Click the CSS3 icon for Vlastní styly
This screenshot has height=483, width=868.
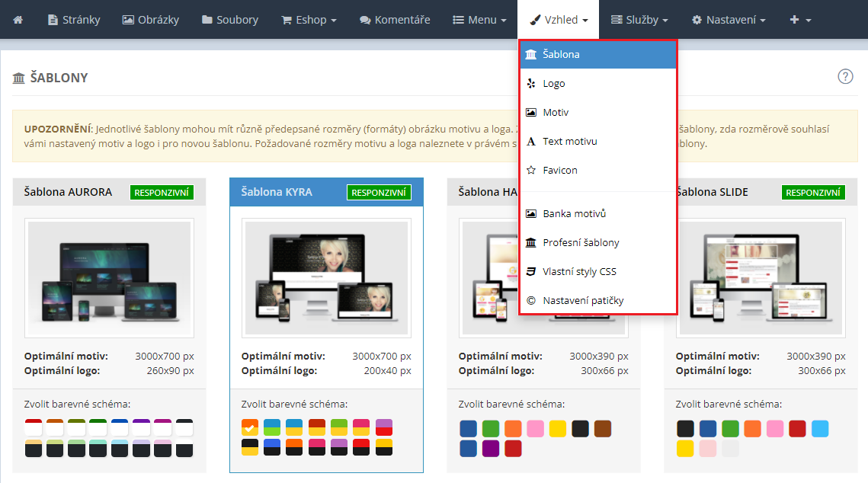point(531,272)
